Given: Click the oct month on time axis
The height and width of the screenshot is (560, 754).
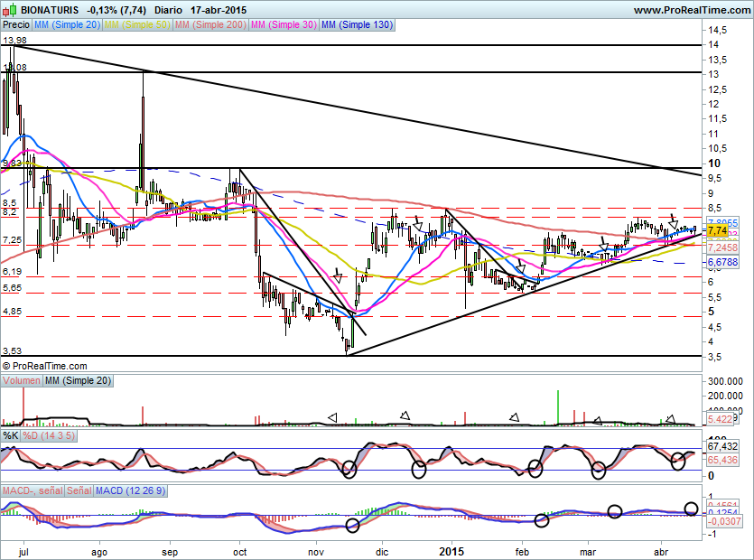Looking at the screenshot, I should (239, 552).
